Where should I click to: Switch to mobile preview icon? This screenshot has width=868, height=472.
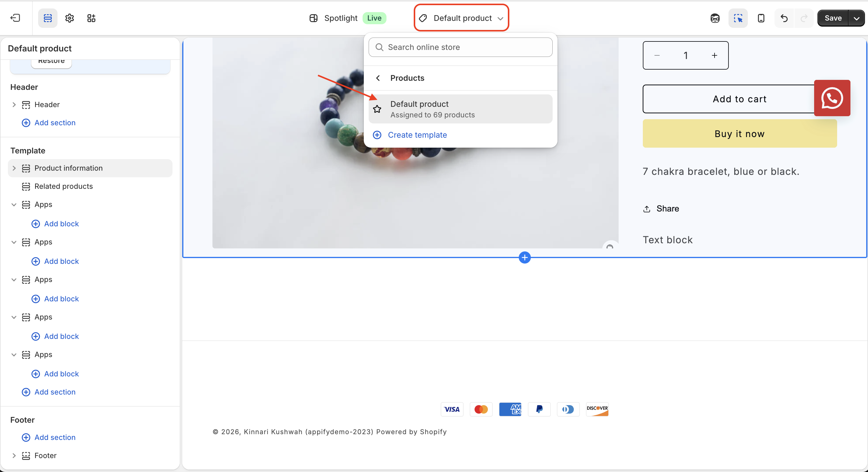tap(761, 18)
